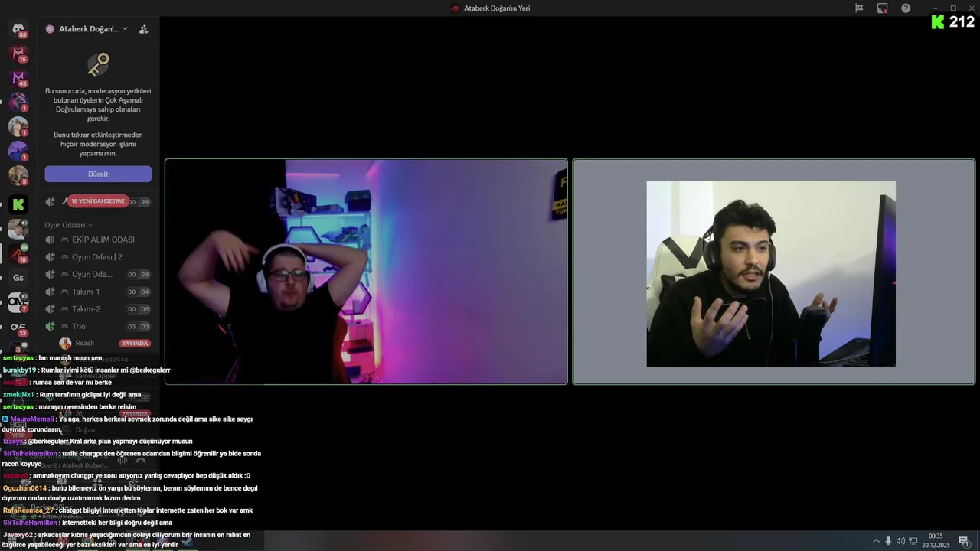Open OMF server icon with 13 badge

18,328
